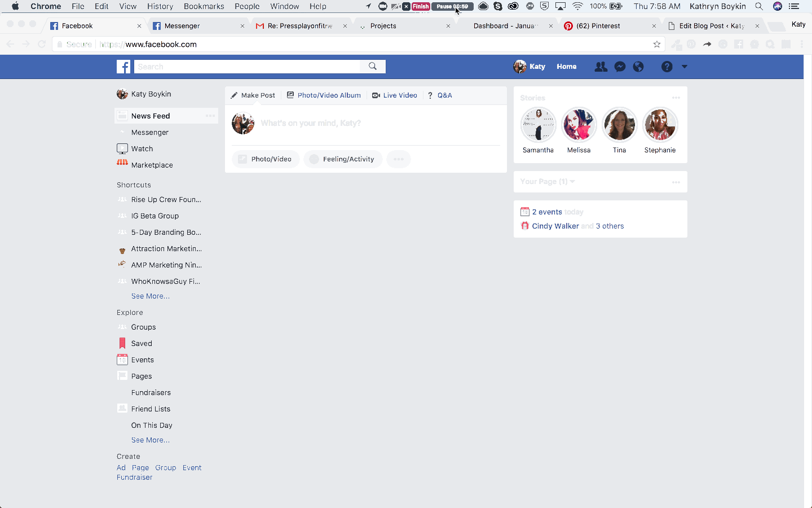
Task: Click the Photo/Video button
Action: click(x=266, y=159)
